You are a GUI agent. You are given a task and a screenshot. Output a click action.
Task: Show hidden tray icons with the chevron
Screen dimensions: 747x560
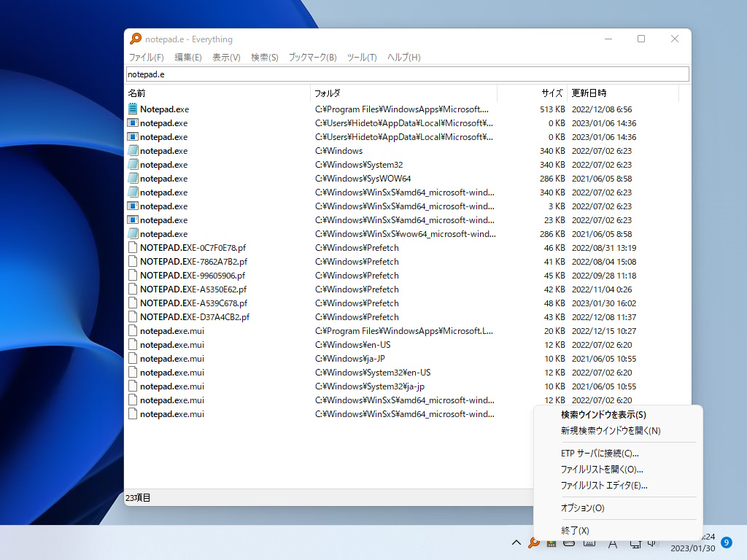(516, 542)
